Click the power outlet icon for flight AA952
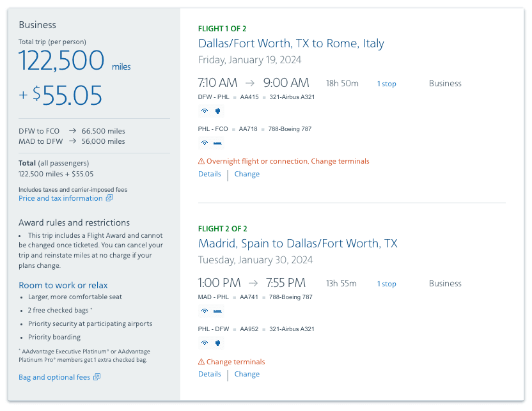Image resolution: width=532 pixels, height=411 pixels. coord(217,343)
